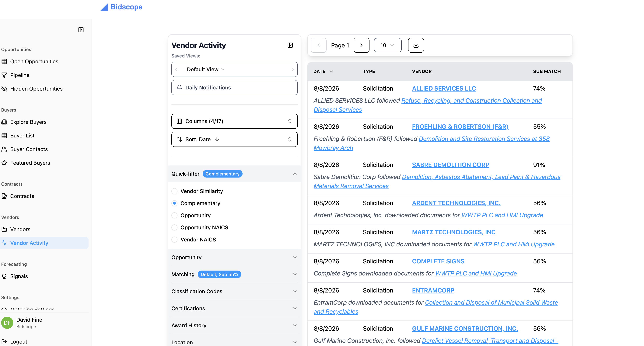Image resolution: width=644 pixels, height=346 pixels.
Task: Select the Opportunity quick-filter radio
Action: (174, 215)
